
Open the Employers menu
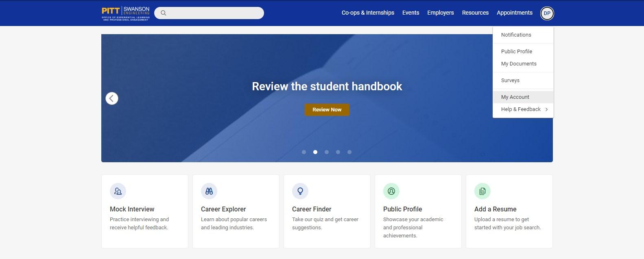tap(440, 13)
